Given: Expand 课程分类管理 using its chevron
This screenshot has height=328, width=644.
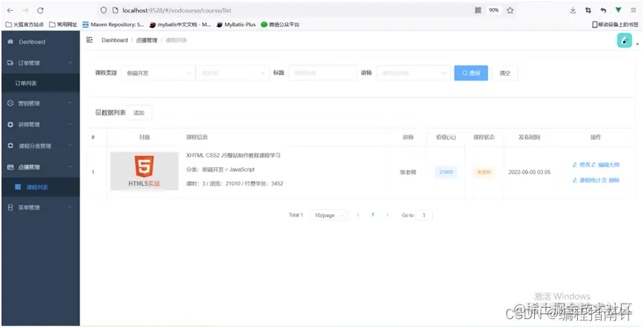Looking at the screenshot, I should (71, 146).
